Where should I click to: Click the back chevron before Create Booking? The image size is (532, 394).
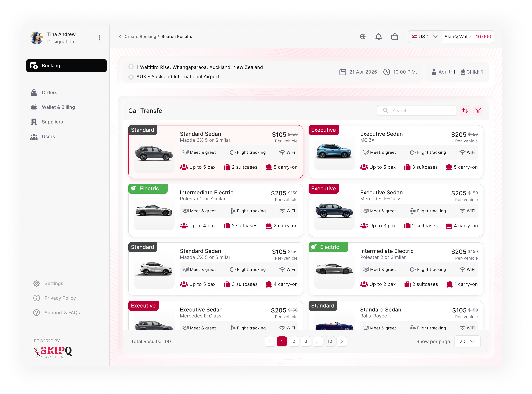(120, 36)
